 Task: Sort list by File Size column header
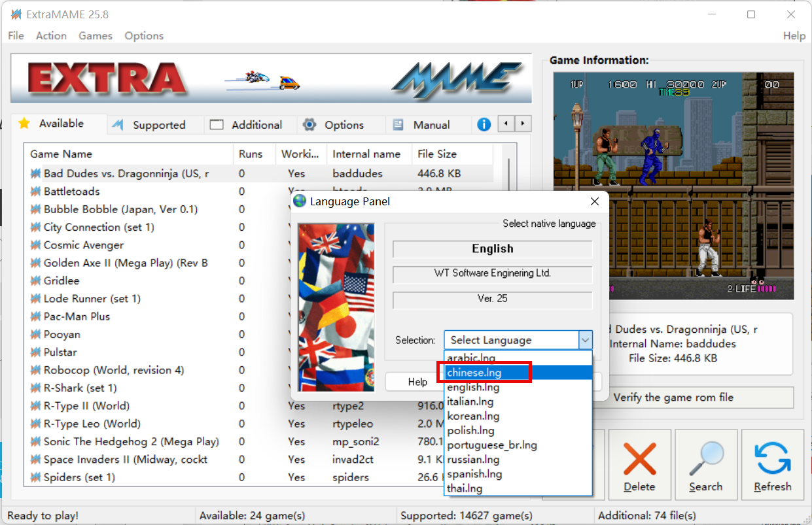[437, 154]
